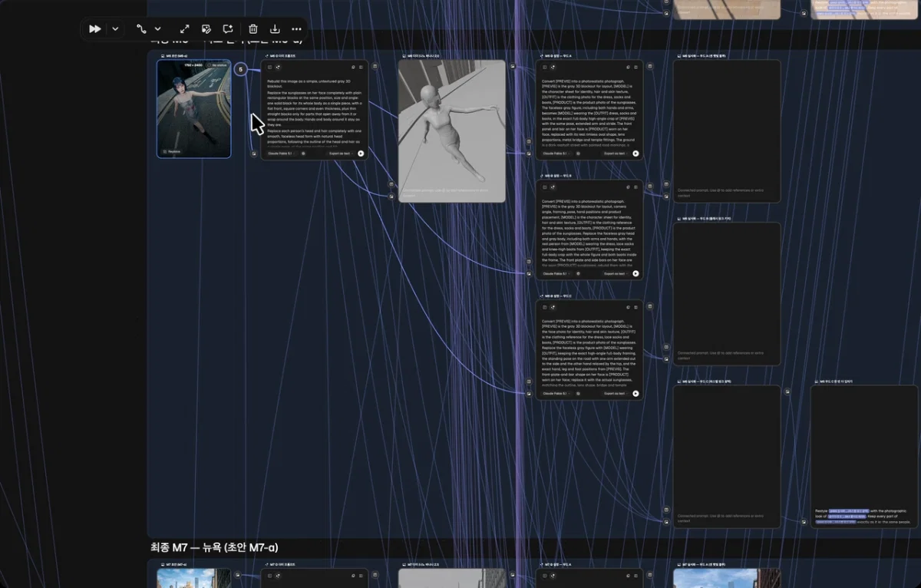Viewport: 921px width, 588px height.
Task: Open the run options dropdown arrow
Action: (x=115, y=29)
